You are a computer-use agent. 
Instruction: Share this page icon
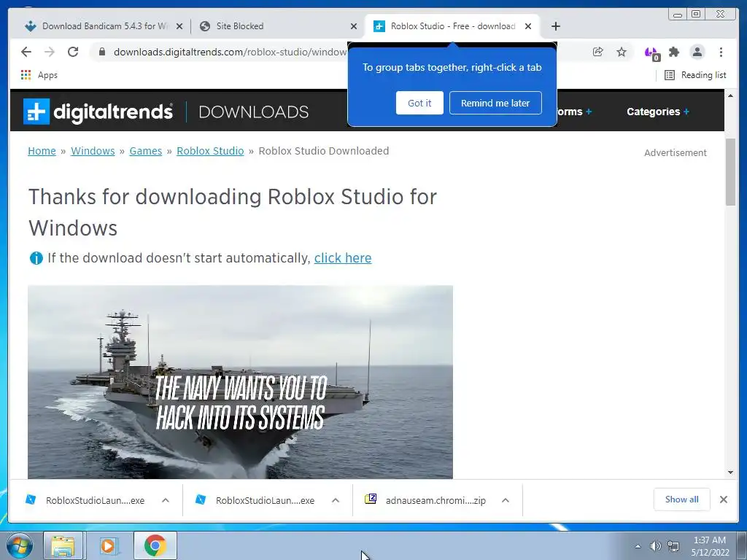click(x=598, y=52)
